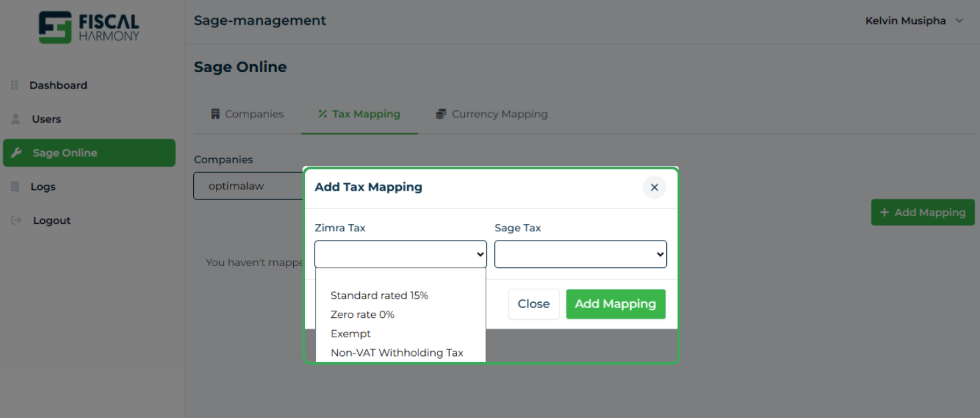980x418 pixels.
Task: Click the Sage Online page heading
Action: [x=241, y=67]
